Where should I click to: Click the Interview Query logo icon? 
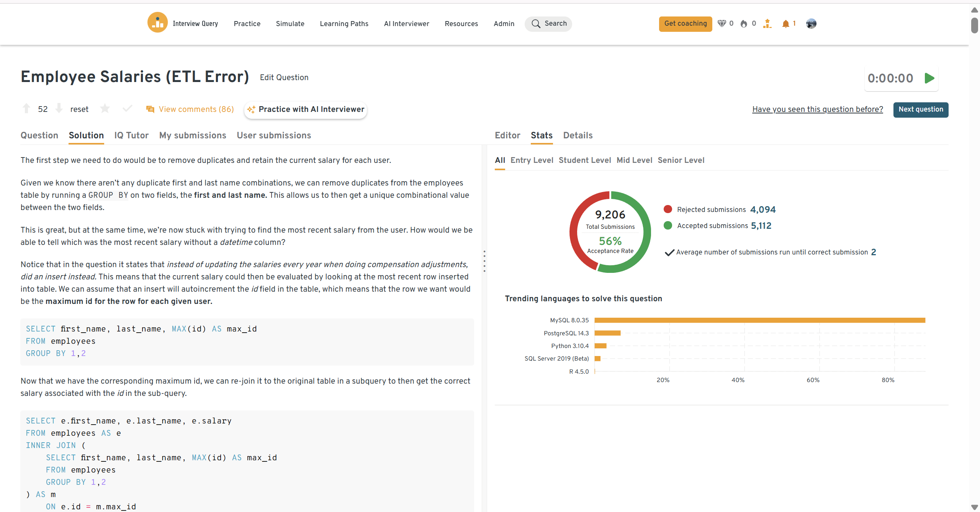click(157, 23)
